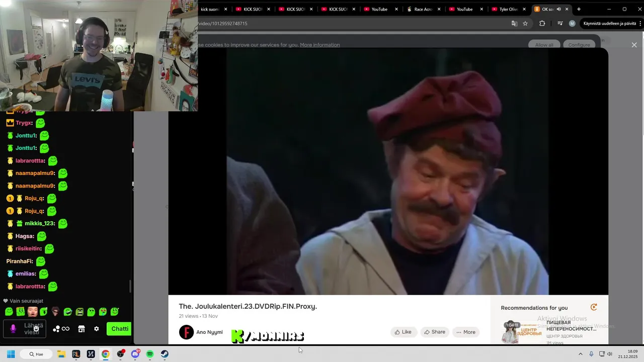Open the translate page icon in address bar
644x362 pixels.
pyautogui.click(x=514, y=23)
